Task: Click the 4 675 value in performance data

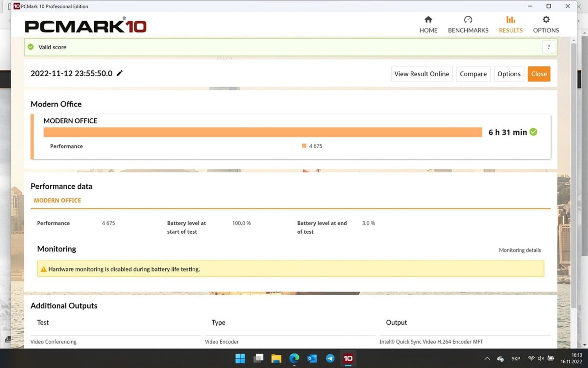Action: pyautogui.click(x=108, y=223)
